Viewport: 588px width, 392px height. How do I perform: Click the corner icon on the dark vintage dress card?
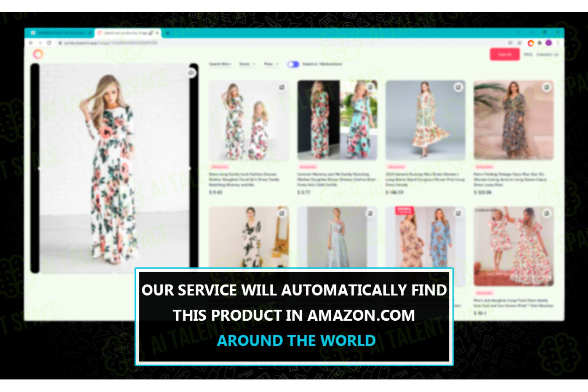point(546,87)
